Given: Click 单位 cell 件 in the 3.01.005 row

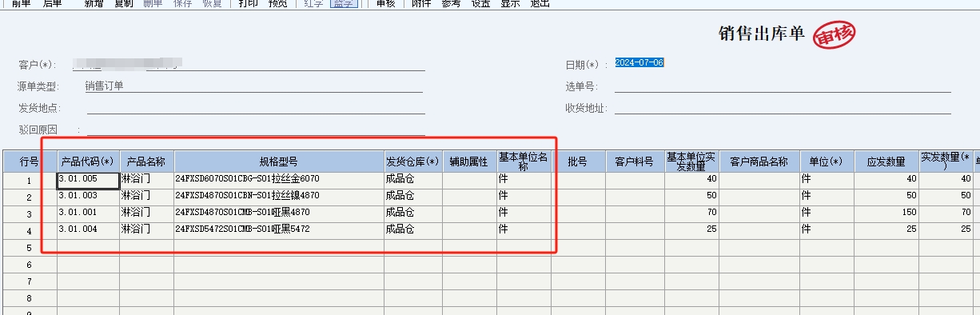Looking at the screenshot, I should pos(827,180).
